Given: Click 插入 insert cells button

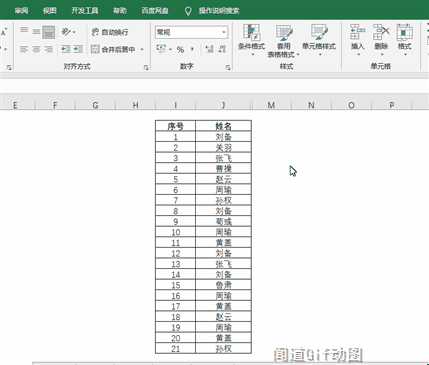Looking at the screenshot, I should 357,40.
